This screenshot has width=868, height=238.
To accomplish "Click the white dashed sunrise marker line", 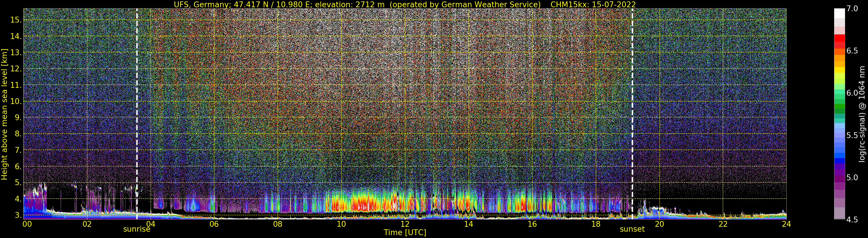I will tap(137, 114).
